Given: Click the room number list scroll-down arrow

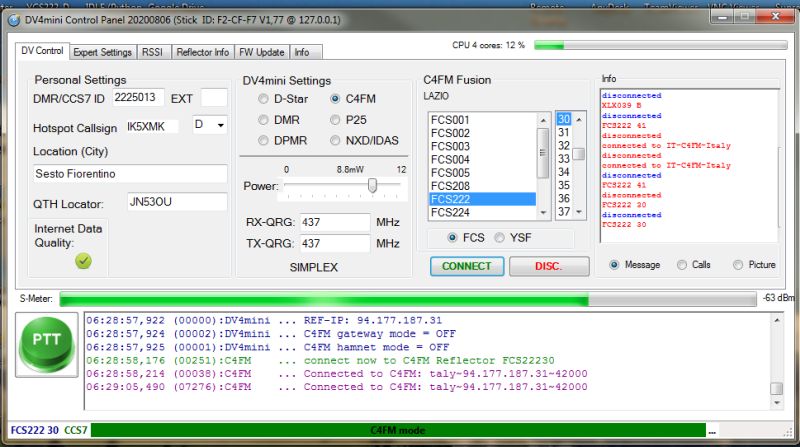Looking at the screenshot, I should [x=579, y=212].
